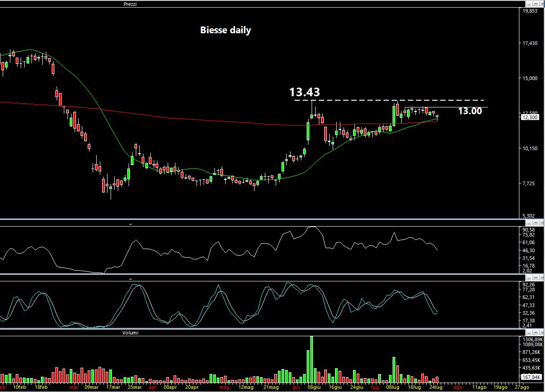Pick the 24giu date label
The width and height of the screenshot is (545, 392).
pyautogui.click(x=357, y=387)
